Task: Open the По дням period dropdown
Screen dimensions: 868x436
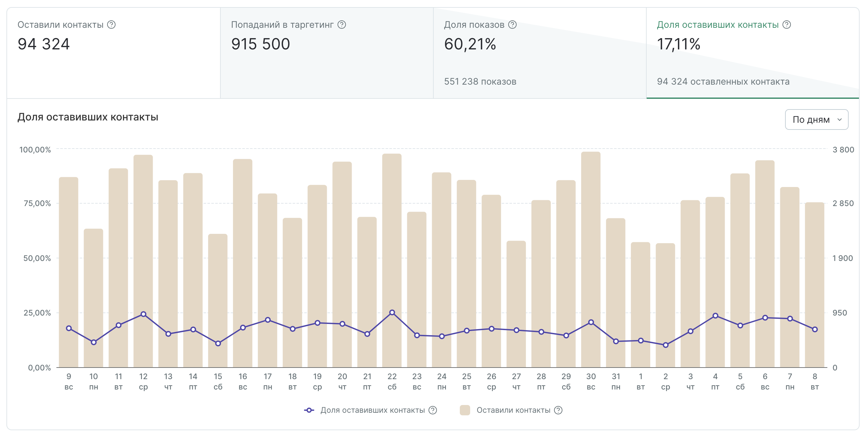Action: pos(816,119)
